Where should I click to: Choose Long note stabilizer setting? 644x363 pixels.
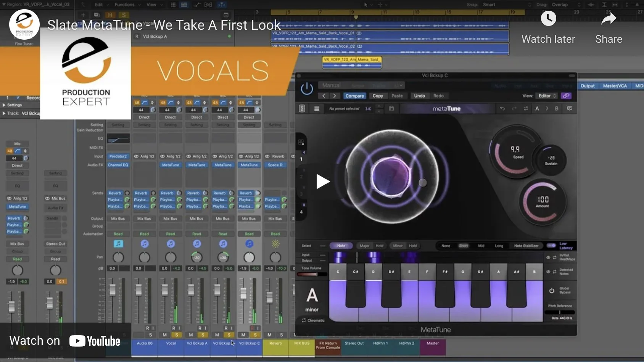click(499, 246)
